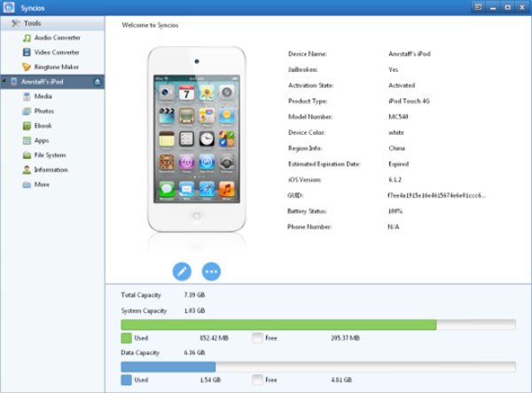The width and height of the screenshot is (532, 393).
Task: Open the Ebook section
Action: coord(37,126)
